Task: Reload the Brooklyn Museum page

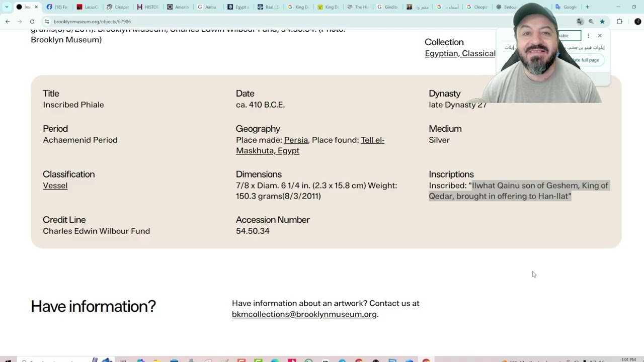Action: tap(32, 22)
